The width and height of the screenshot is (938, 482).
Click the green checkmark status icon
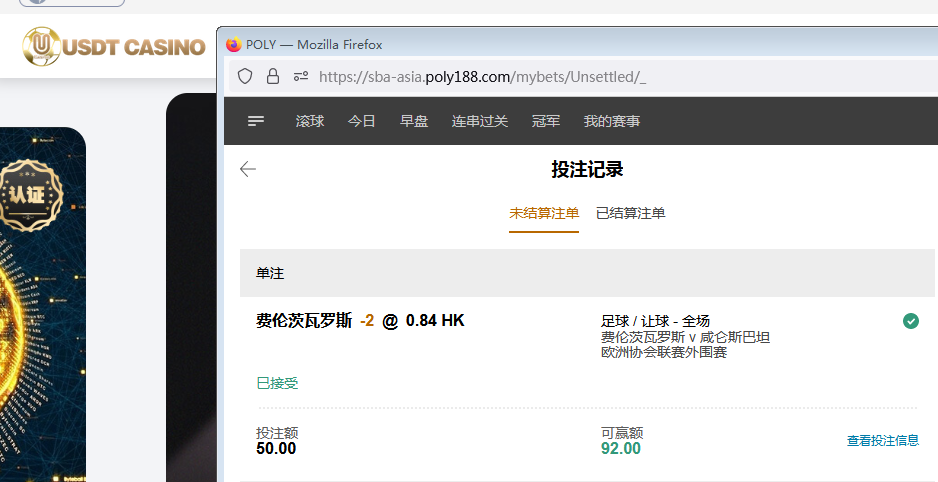[910, 321]
